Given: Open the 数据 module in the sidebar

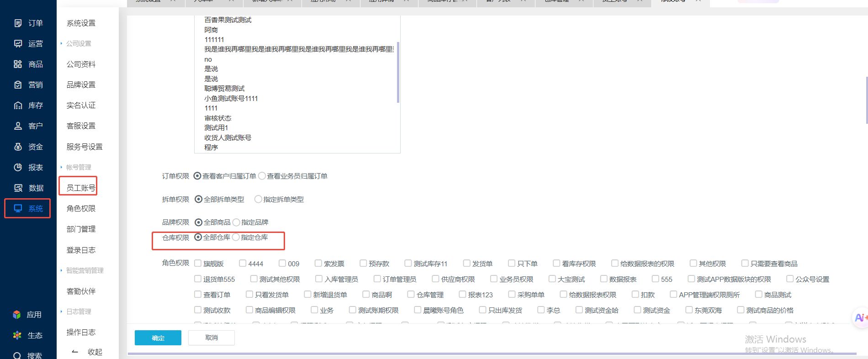Looking at the screenshot, I should click(x=28, y=188).
